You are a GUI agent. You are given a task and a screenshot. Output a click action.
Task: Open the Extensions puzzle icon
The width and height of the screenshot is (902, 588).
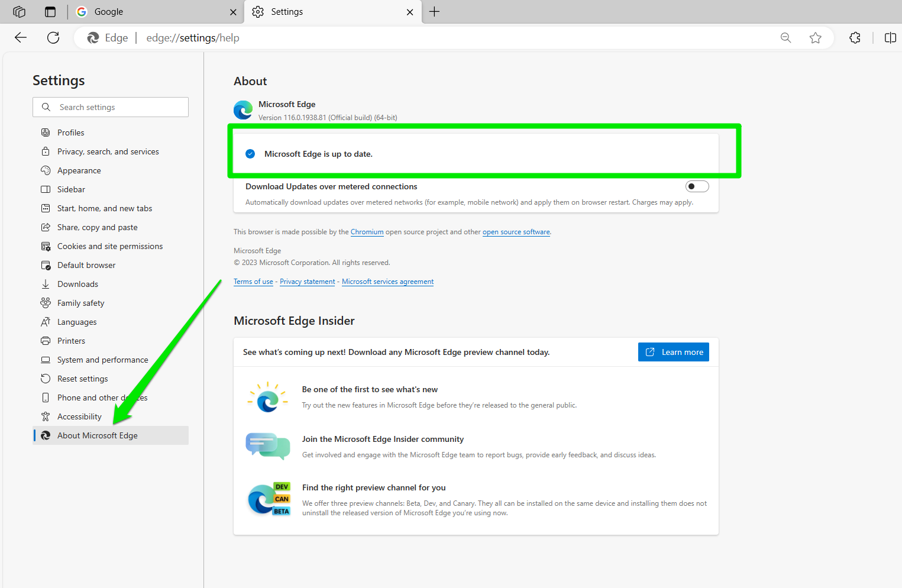855,38
